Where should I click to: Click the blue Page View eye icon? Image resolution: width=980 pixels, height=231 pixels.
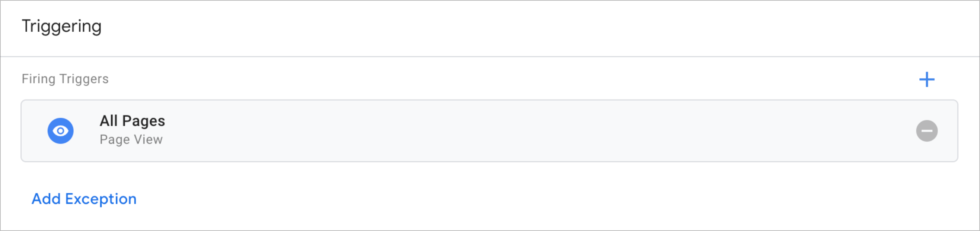[60, 131]
